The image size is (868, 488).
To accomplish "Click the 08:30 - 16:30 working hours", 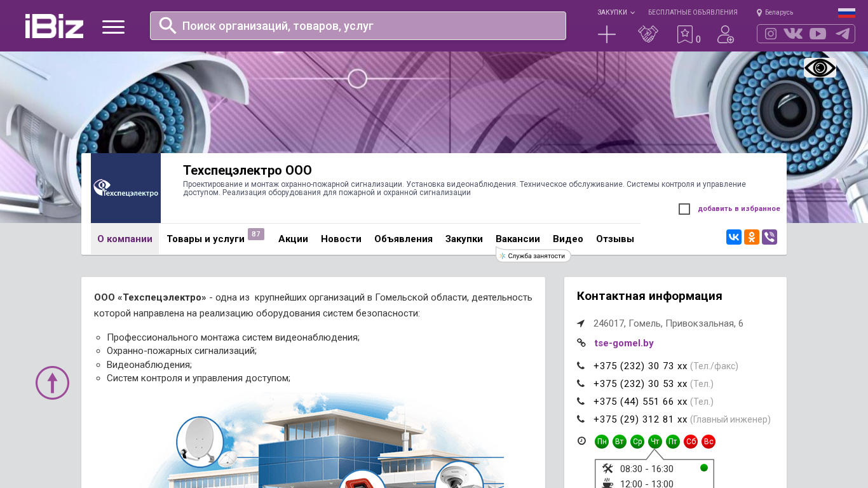I will [x=647, y=469].
